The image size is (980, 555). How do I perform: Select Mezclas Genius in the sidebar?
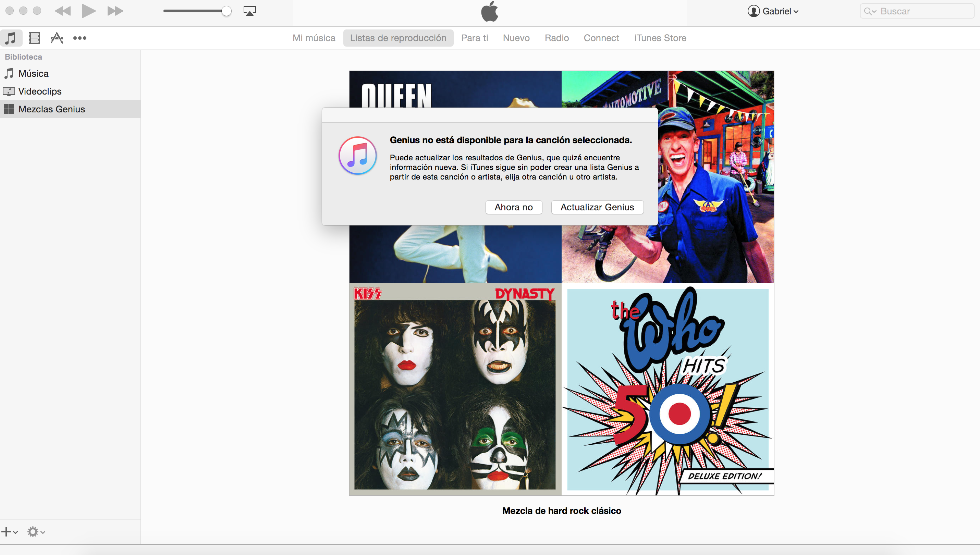coord(70,109)
